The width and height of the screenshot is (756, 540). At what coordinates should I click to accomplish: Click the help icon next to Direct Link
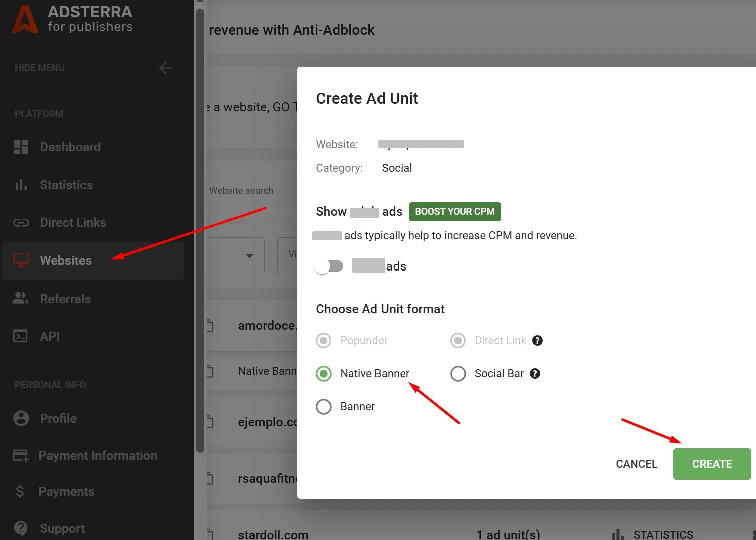[537, 341]
